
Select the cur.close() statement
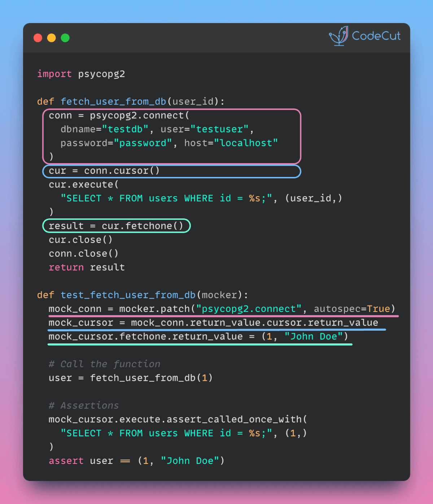tap(80, 239)
